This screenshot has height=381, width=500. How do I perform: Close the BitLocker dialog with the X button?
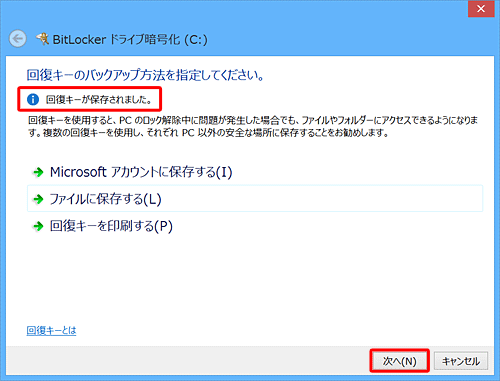(x=481, y=9)
